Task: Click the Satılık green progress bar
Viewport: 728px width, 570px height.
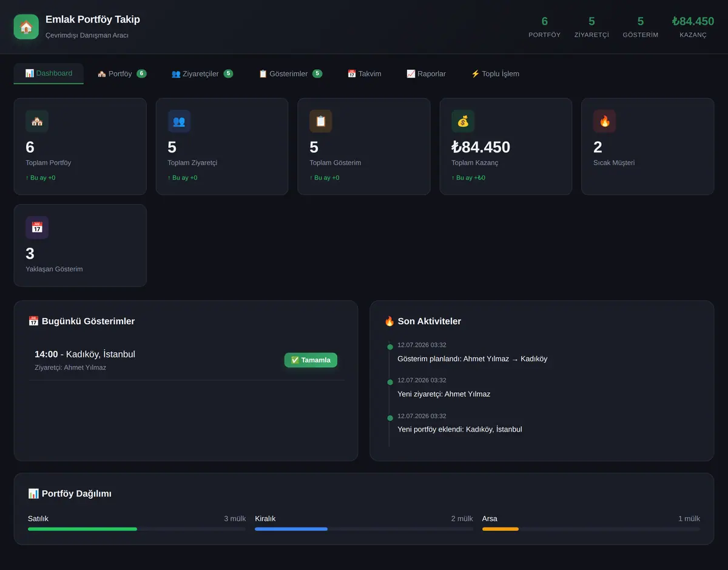Action: (83, 529)
